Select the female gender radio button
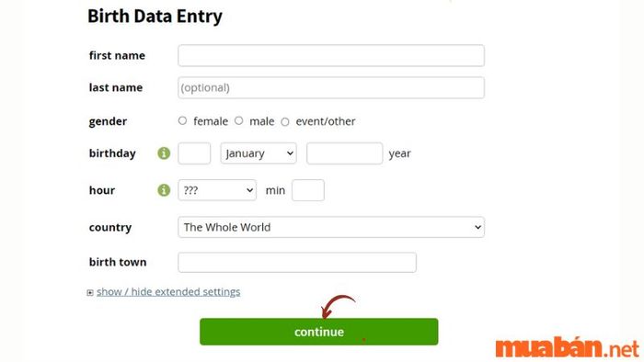644x362 pixels. pos(182,121)
